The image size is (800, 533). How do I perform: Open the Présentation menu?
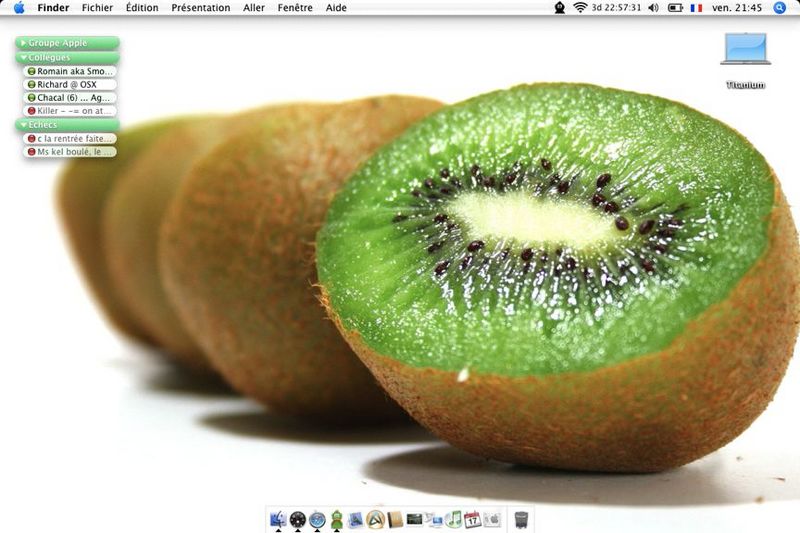201,8
